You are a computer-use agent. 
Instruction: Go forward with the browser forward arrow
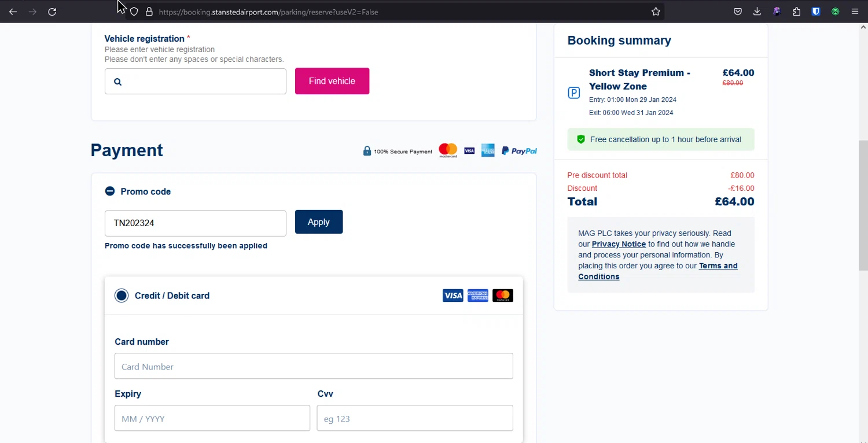pyautogui.click(x=32, y=12)
